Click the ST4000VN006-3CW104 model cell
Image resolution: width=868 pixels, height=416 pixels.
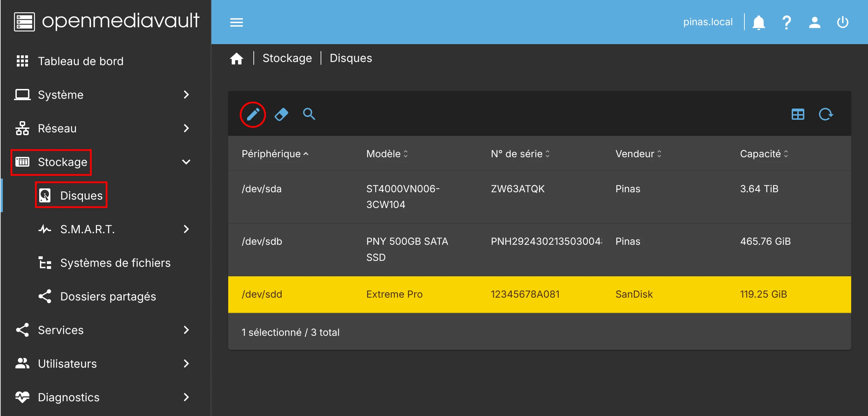coord(402,196)
